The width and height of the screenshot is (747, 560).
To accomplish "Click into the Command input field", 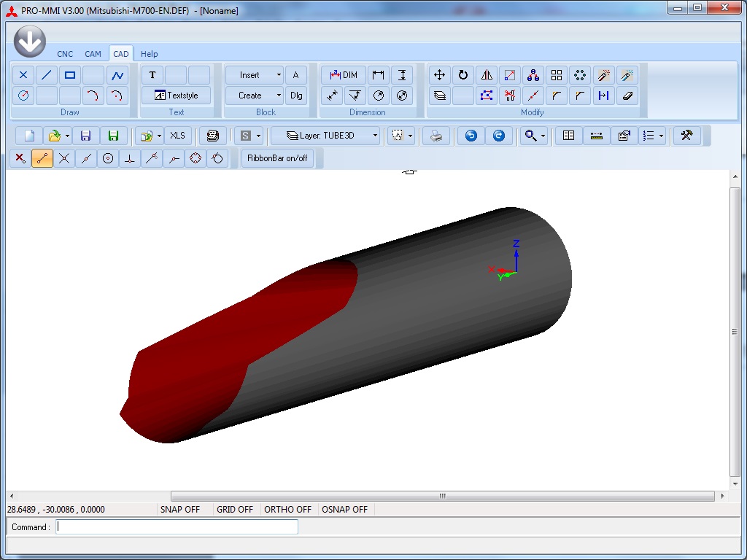I will (177, 526).
